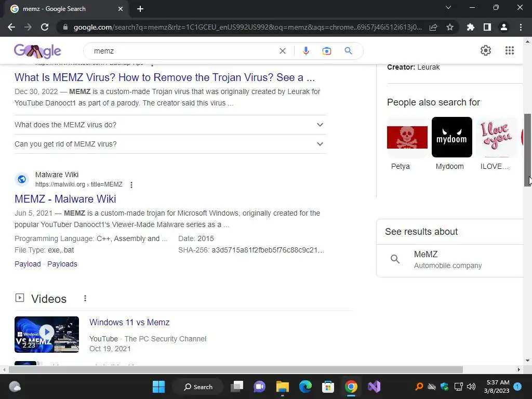This screenshot has width=532, height=399.
Task: Click the malwiki.org breadcrumb URL
Action: [x=79, y=184]
